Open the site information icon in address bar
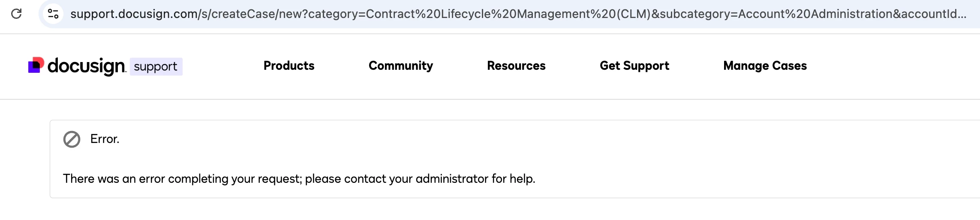 pyautogui.click(x=53, y=14)
